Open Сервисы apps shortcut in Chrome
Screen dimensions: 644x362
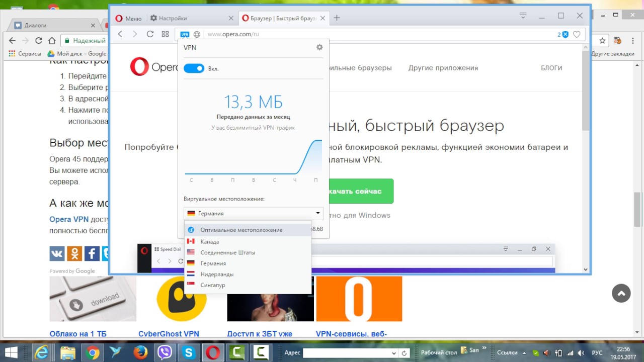pos(25,54)
